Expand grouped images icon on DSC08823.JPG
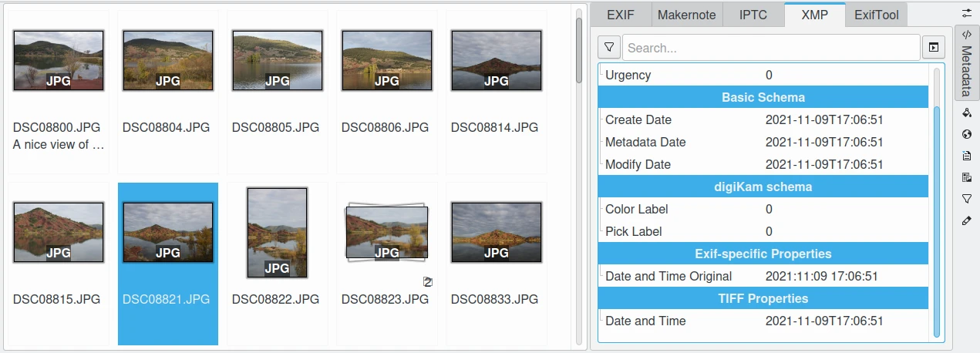The height and width of the screenshot is (353, 980). [x=428, y=282]
